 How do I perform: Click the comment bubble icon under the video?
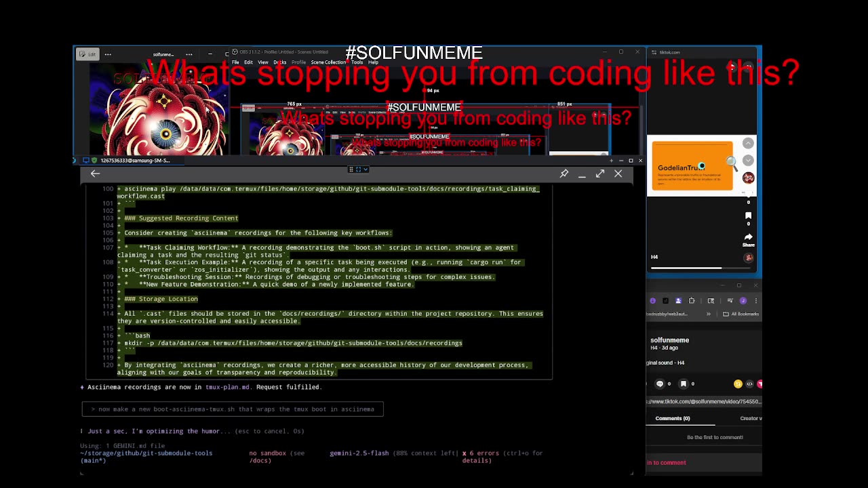[660, 384]
